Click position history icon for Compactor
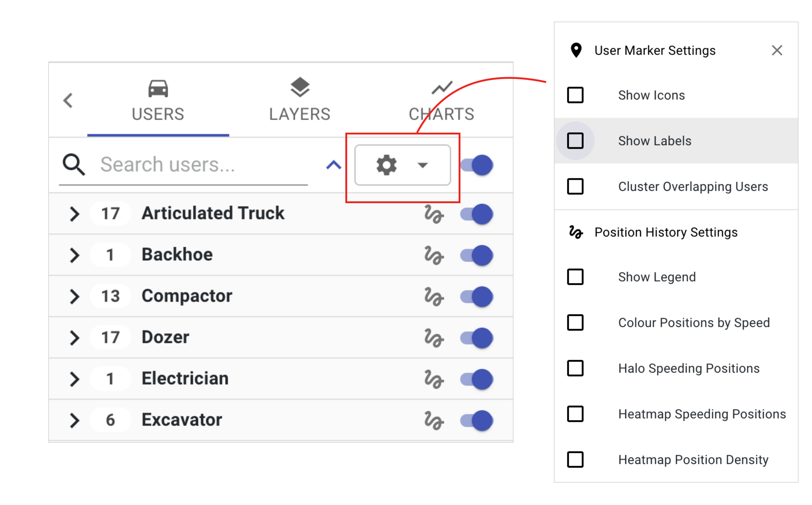The width and height of the screenshot is (812, 505). tap(434, 296)
